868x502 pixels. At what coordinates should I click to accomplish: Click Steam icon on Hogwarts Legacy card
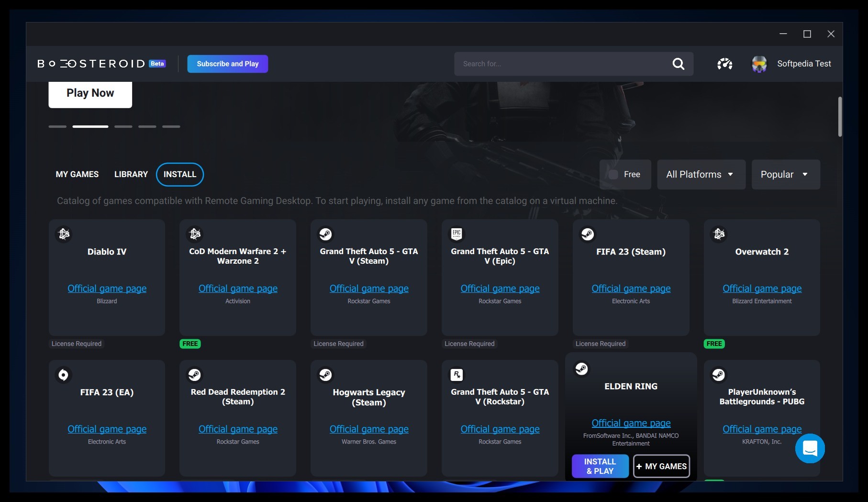tap(326, 375)
